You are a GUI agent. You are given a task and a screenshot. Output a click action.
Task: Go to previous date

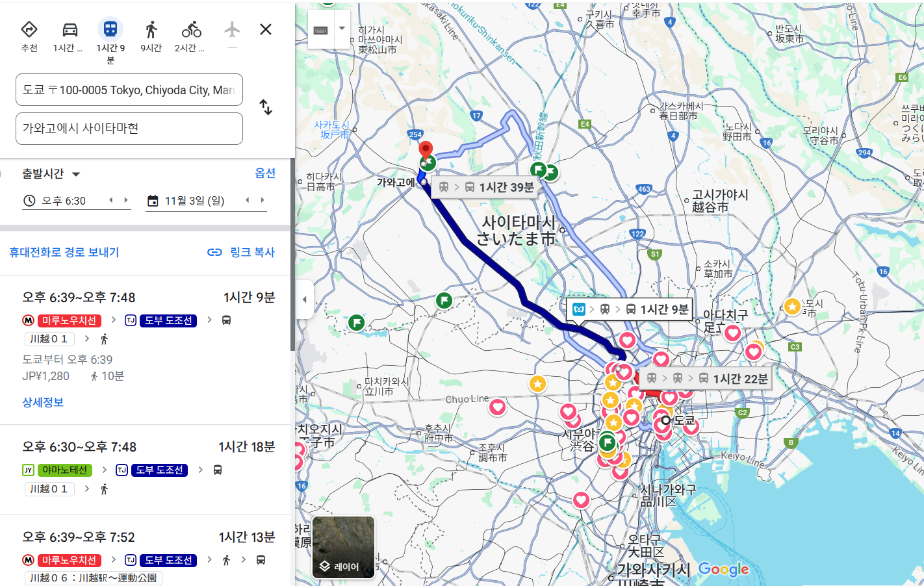click(248, 200)
